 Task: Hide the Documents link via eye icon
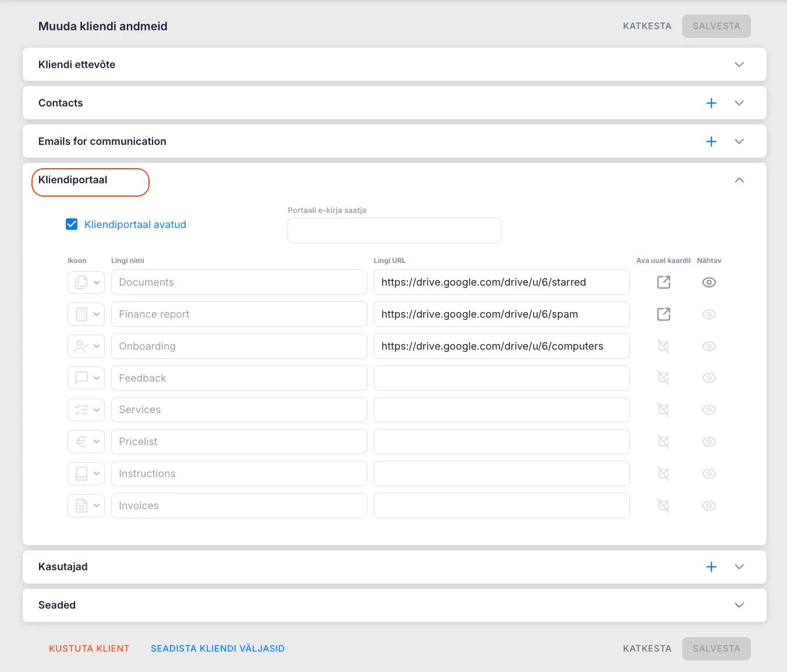[x=708, y=282]
